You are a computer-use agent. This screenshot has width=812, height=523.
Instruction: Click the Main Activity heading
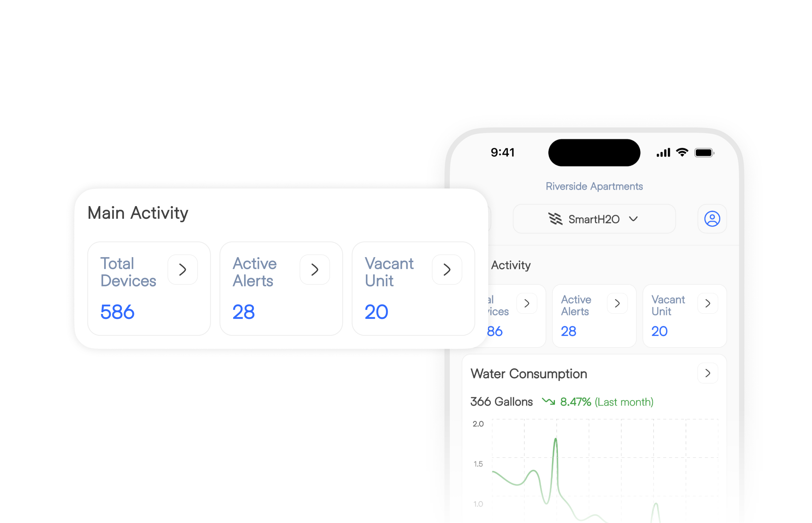[x=137, y=213]
